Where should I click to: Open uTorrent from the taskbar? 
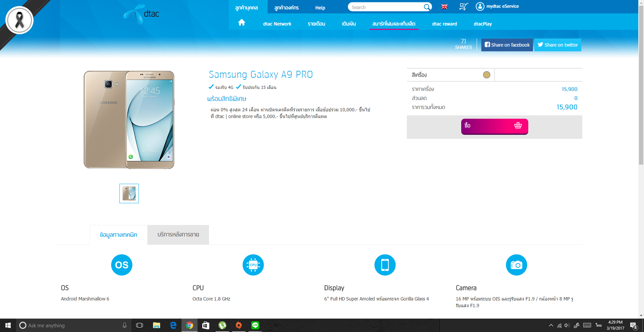[222, 325]
